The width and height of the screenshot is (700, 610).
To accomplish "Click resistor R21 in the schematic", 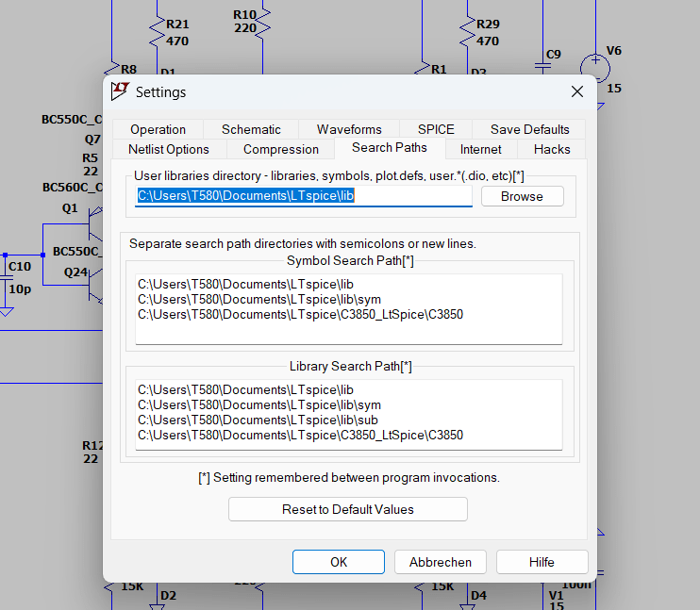I will tap(157, 31).
